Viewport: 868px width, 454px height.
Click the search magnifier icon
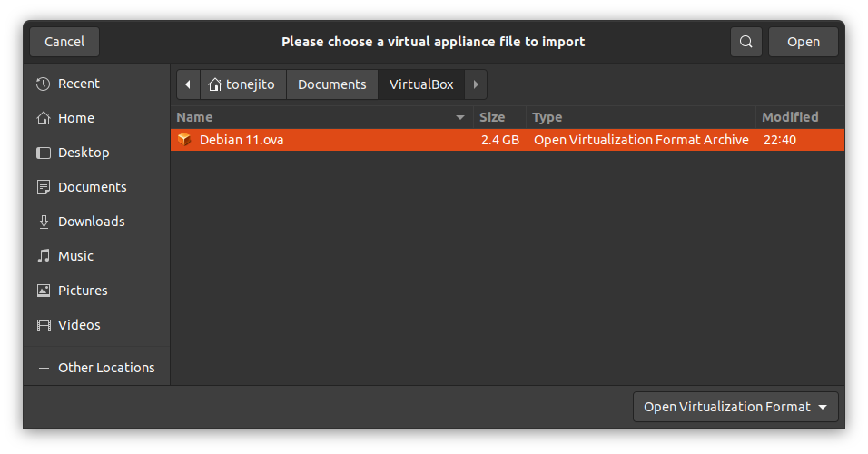tap(745, 42)
